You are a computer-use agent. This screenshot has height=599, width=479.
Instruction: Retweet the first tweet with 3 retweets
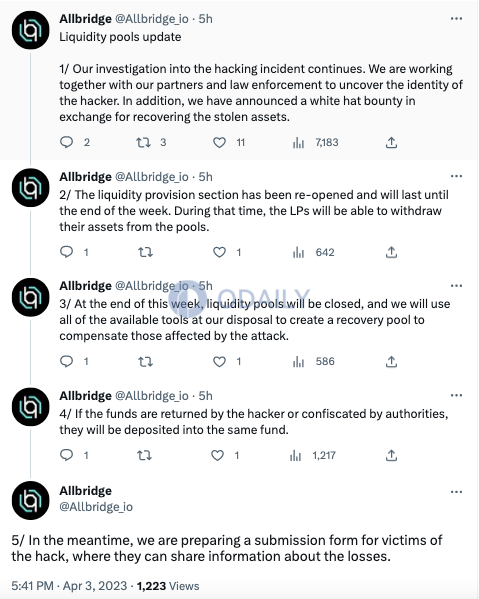(x=143, y=142)
